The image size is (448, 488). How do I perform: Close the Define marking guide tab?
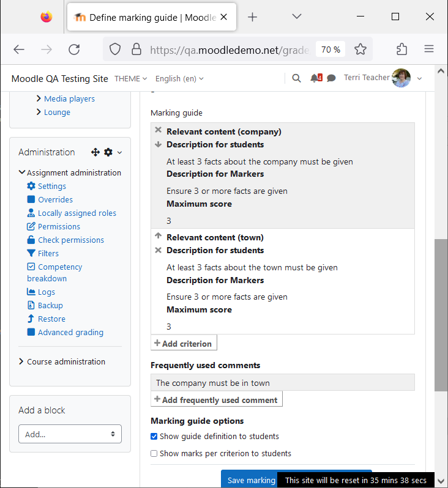(x=223, y=17)
